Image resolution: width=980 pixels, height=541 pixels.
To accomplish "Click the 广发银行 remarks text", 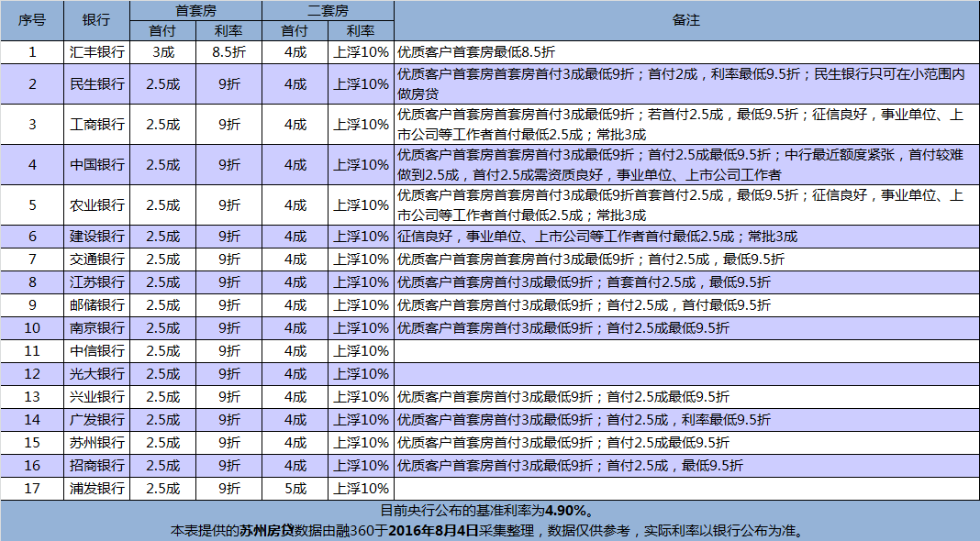I will (584, 420).
